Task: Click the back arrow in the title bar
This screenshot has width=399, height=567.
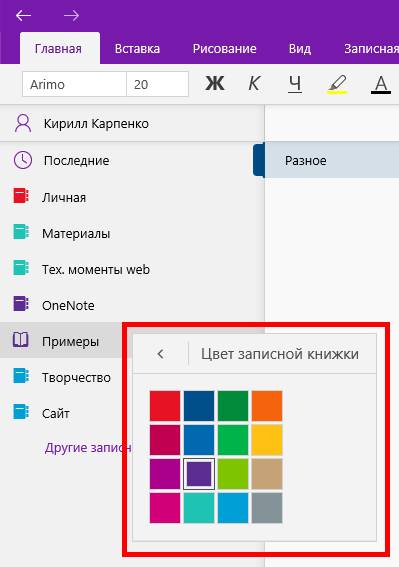Action: click(x=24, y=16)
